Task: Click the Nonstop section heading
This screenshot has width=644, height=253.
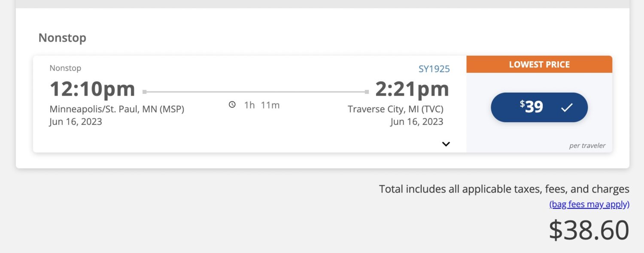Action: 62,38
